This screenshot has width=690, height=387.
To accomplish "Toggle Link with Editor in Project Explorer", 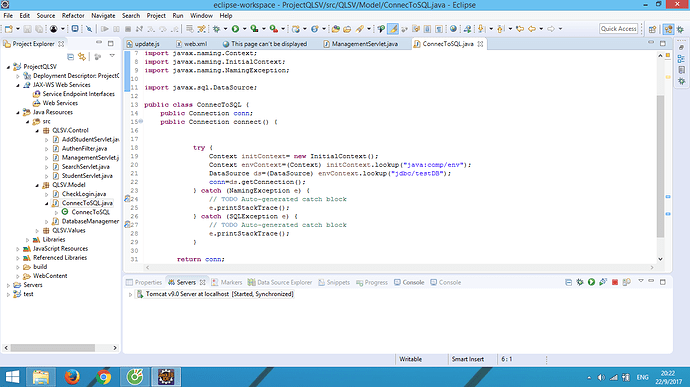I will [82, 56].
